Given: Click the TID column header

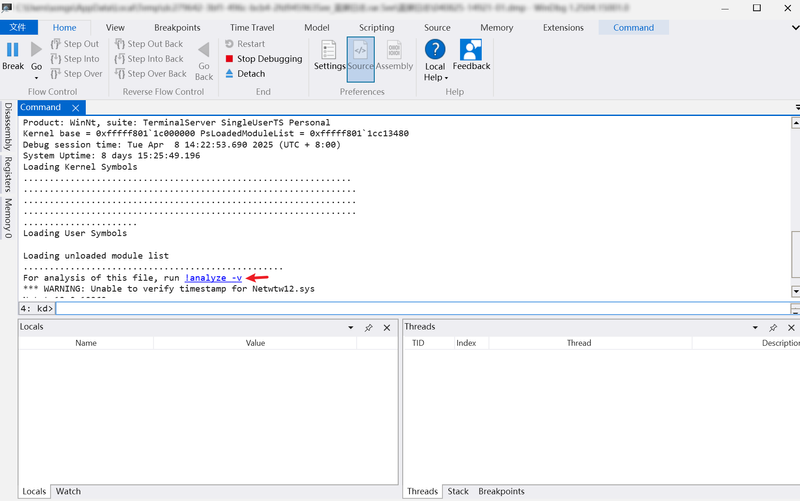Looking at the screenshot, I should coord(418,343).
